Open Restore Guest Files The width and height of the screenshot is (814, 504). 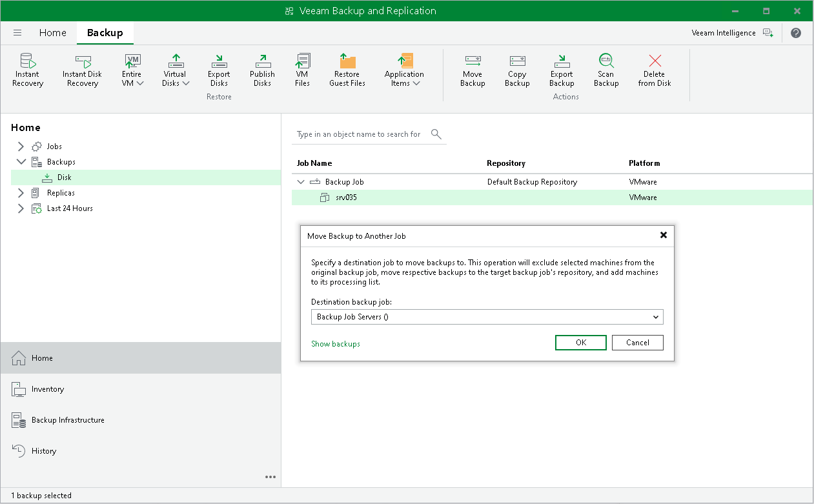coord(347,69)
